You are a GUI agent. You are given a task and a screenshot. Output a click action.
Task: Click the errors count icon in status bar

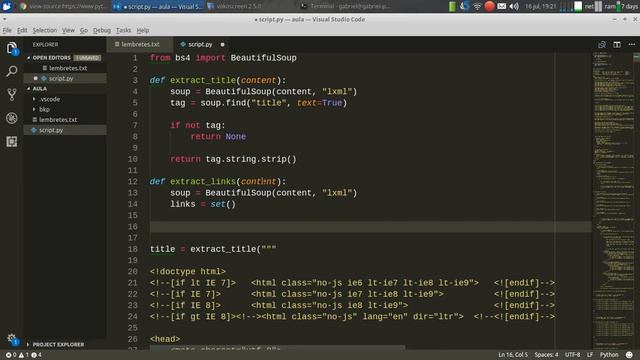(x=11, y=355)
